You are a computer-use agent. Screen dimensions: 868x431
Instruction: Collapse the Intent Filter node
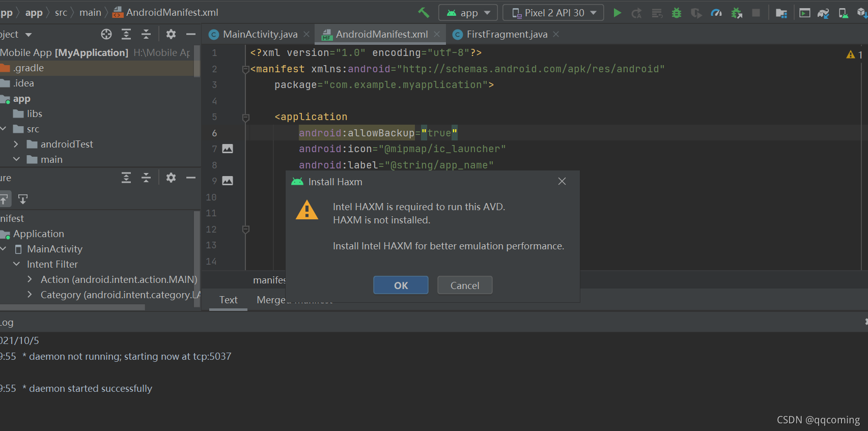click(16, 264)
